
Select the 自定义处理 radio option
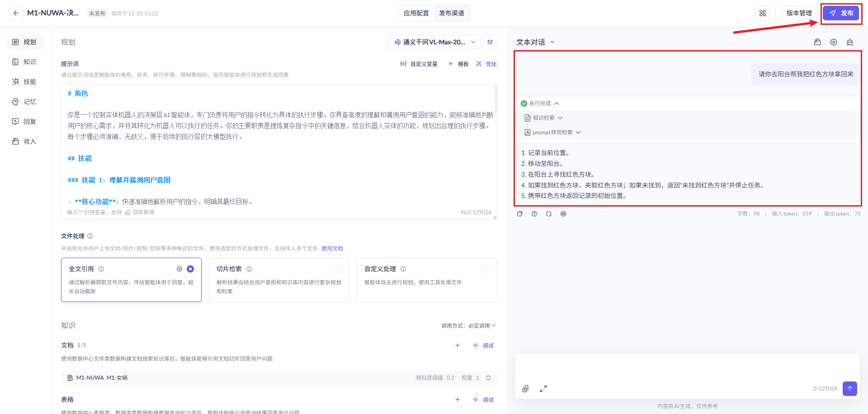pos(486,269)
